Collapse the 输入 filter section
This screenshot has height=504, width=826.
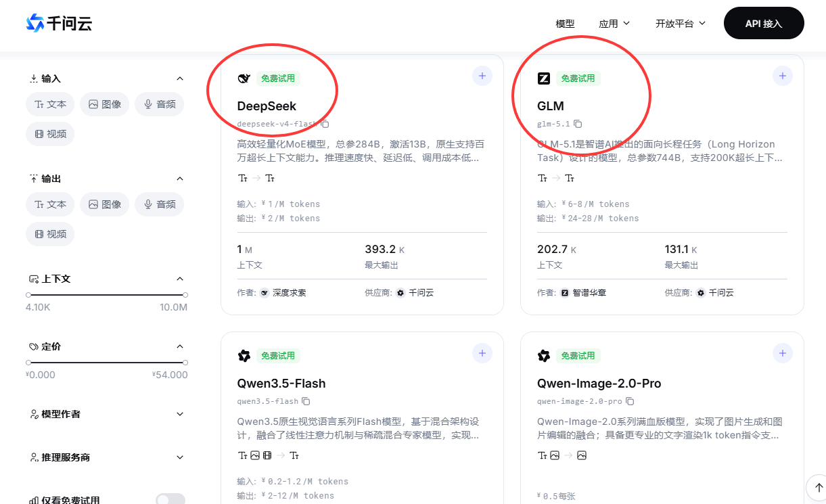tap(180, 78)
